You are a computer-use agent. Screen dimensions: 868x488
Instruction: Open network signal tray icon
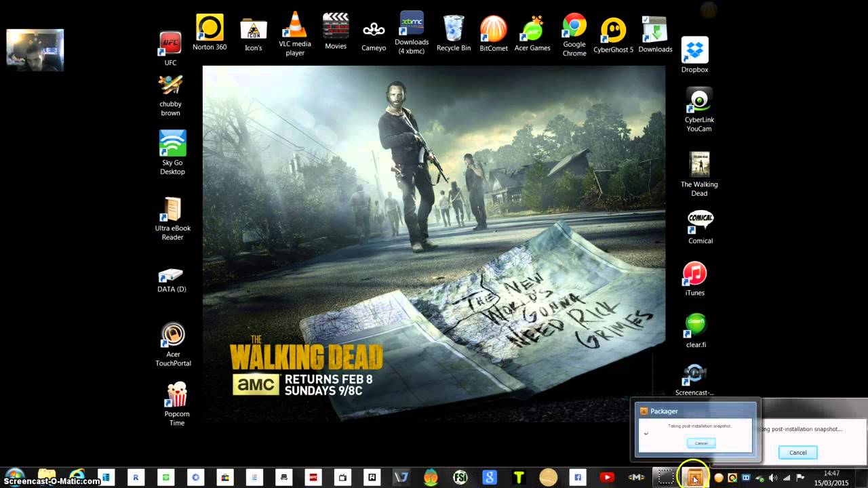[787, 478]
